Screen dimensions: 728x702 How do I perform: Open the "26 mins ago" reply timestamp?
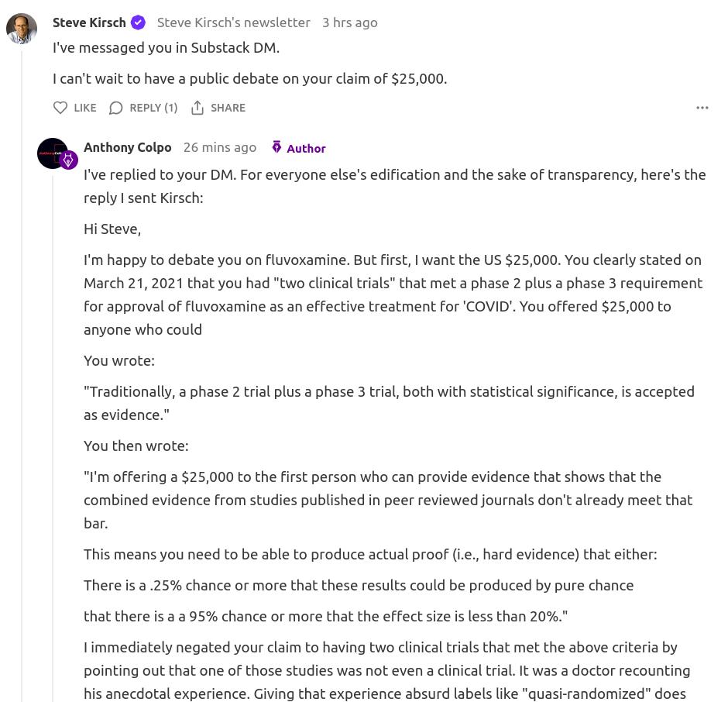tap(220, 147)
